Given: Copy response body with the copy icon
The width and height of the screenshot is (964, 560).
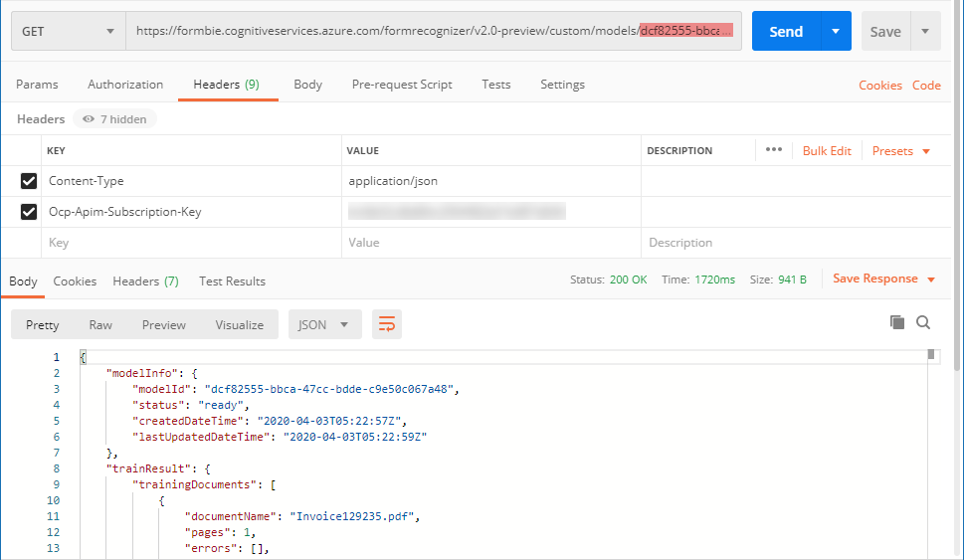Looking at the screenshot, I should (896, 322).
